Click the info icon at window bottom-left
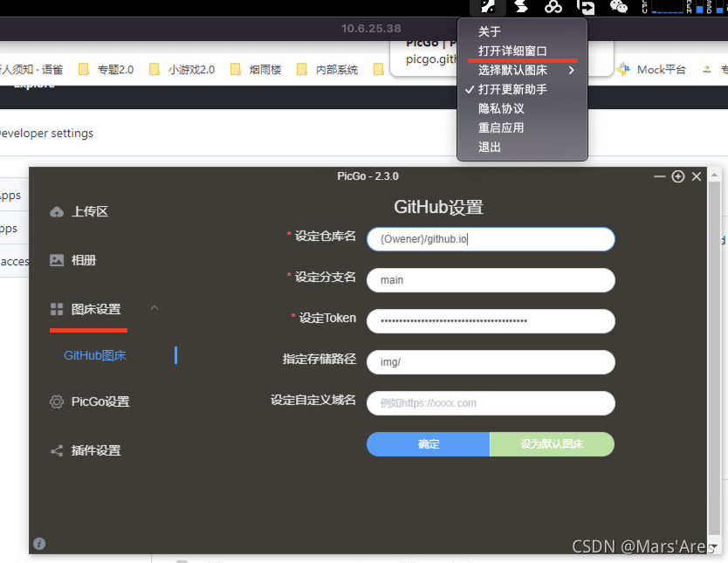This screenshot has width=728, height=563. click(x=39, y=543)
